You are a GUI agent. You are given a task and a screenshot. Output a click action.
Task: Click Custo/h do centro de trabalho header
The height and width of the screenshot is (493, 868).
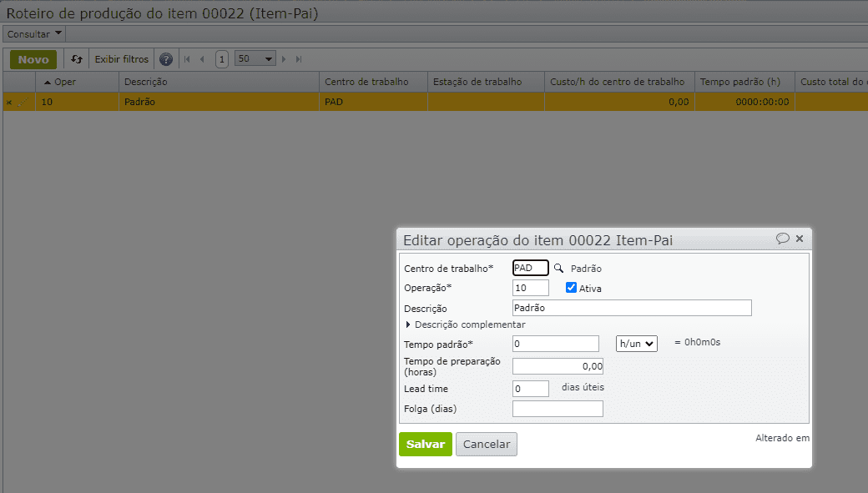point(619,82)
